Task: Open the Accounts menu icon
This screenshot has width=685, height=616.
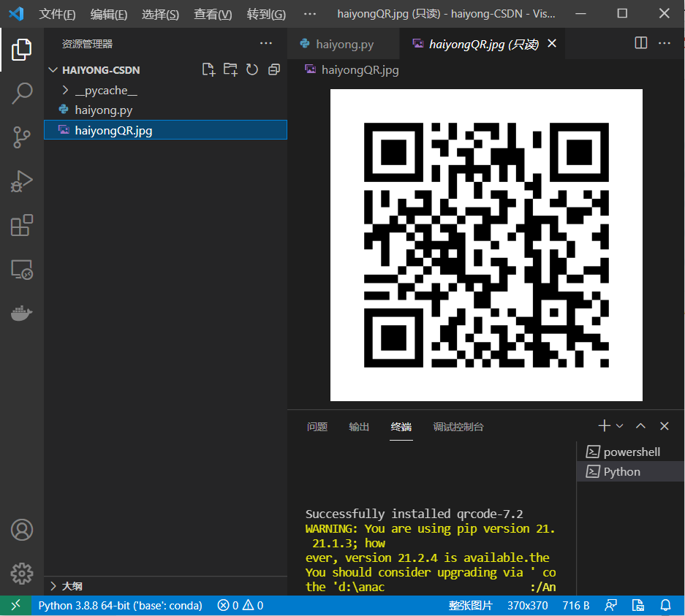Action: coord(21,530)
